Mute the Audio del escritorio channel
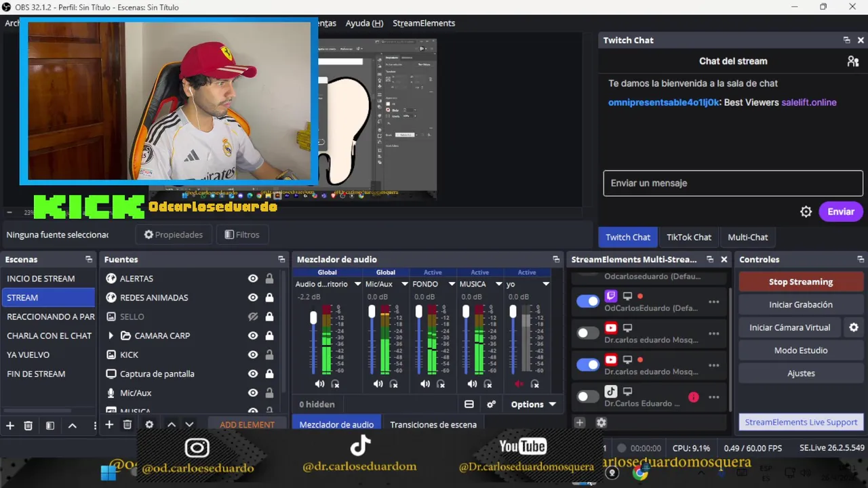The width and height of the screenshot is (868, 488). (x=319, y=384)
